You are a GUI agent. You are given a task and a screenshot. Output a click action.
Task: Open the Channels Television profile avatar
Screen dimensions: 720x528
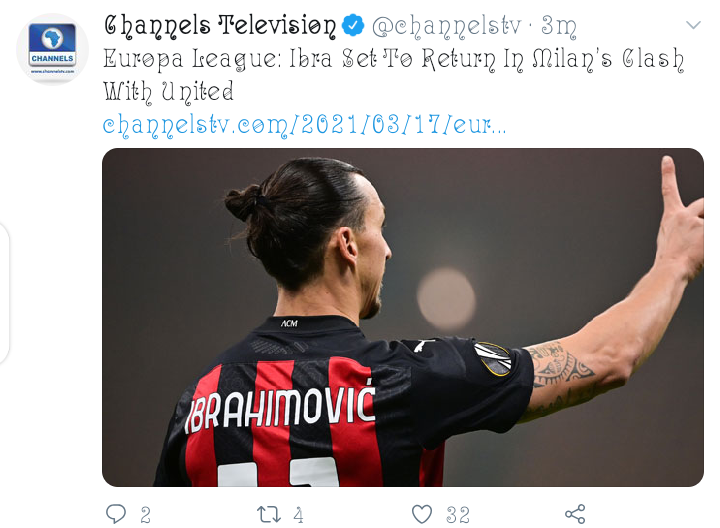(52, 49)
